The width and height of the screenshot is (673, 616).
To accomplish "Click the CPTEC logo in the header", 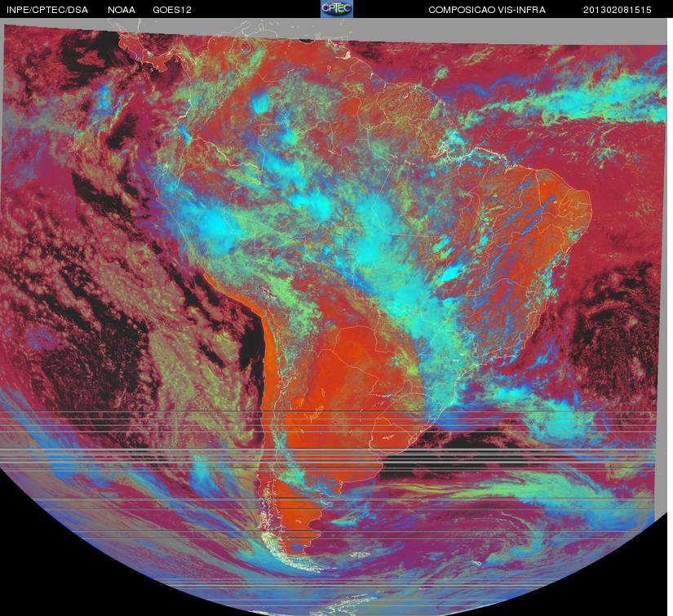I will pyautogui.click(x=337, y=9).
